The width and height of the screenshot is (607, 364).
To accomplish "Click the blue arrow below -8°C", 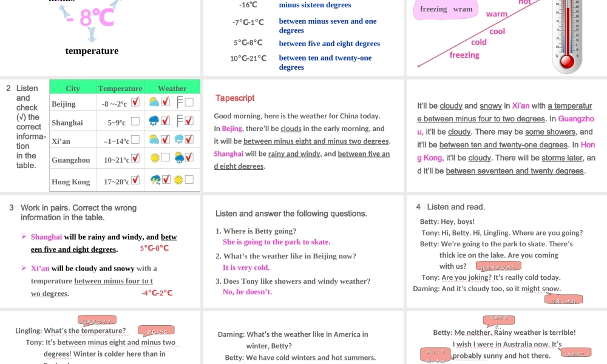I will click(x=92, y=35).
